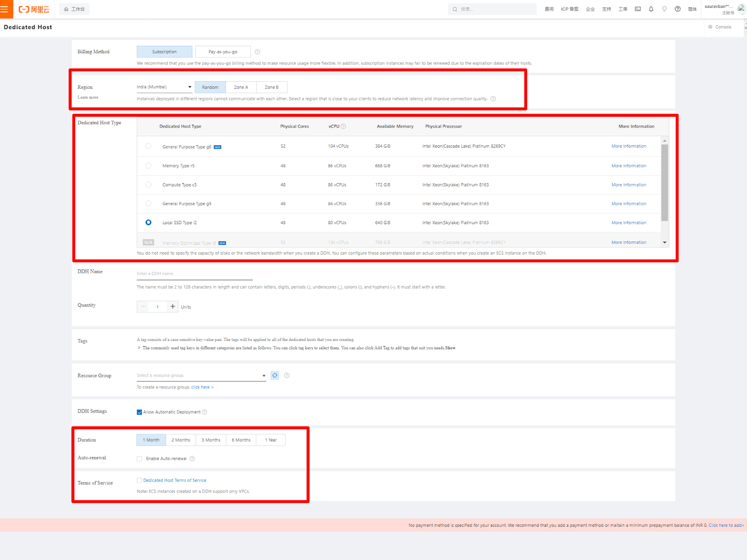Click the Cloud Shell terminal icon
Image resolution: width=747 pixels, height=560 pixels.
point(637,9)
